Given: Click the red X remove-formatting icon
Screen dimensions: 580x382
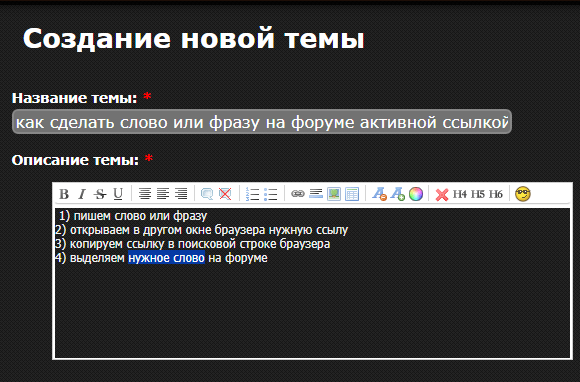Looking at the screenshot, I should click(442, 194).
